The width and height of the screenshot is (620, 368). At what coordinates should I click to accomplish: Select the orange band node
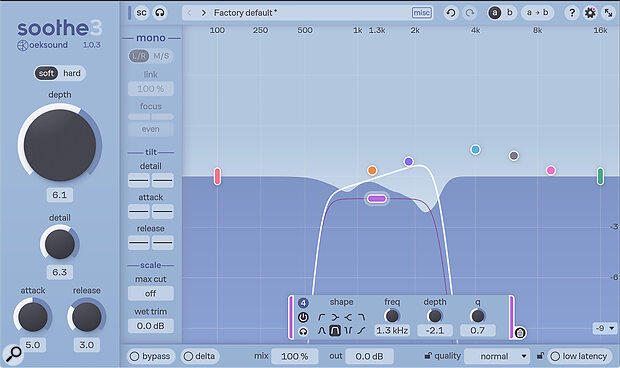pos(372,170)
